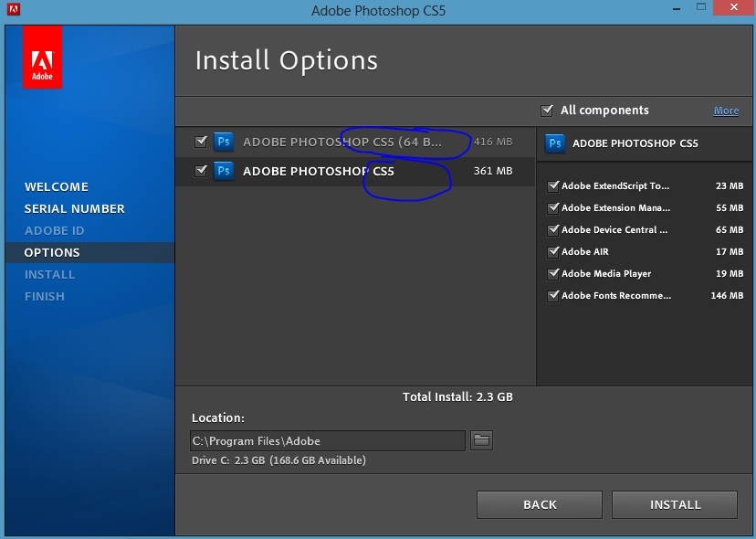Disable the Adobe Device Central component
The height and width of the screenshot is (539, 756).
point(552,230)
